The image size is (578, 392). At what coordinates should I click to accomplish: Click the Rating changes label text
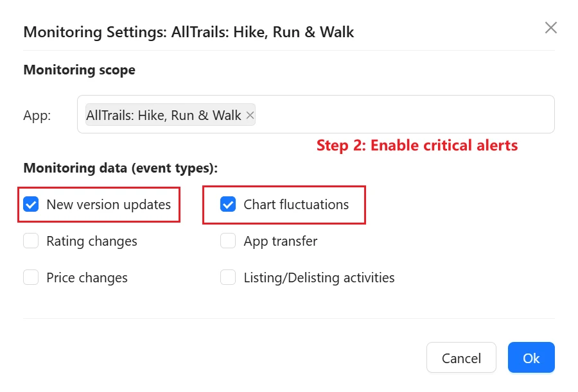[91, 241]
